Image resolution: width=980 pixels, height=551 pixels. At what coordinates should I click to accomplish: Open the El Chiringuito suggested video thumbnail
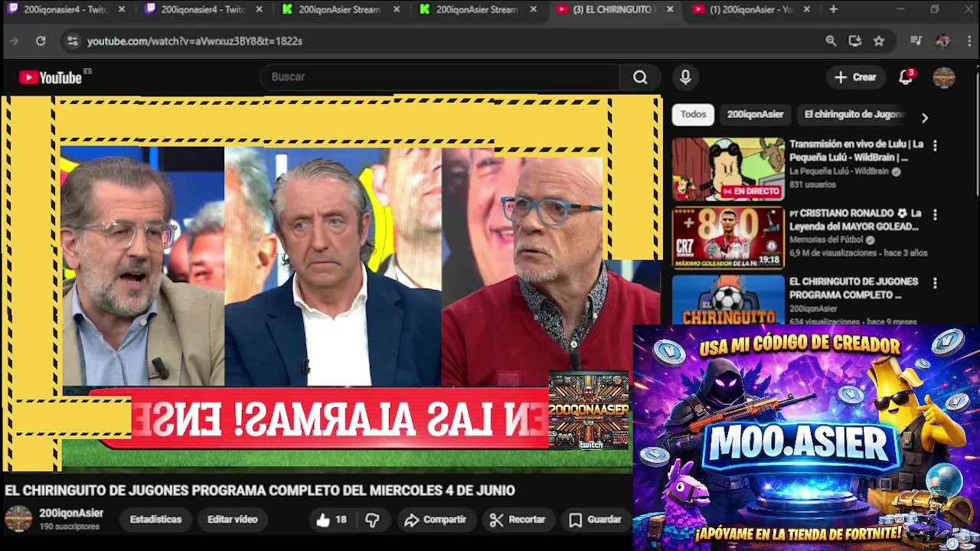(x=728, y=300)
